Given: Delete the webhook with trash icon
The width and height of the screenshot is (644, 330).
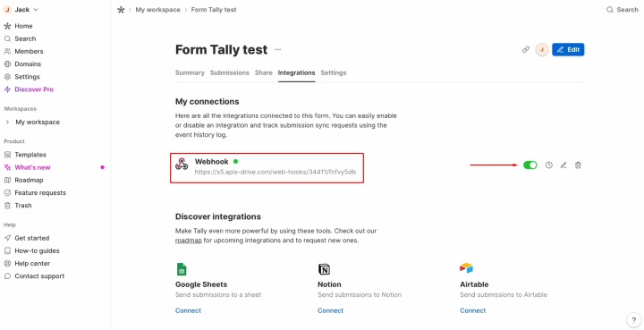Looking at the screenshot, I should (x=578, y=165).
